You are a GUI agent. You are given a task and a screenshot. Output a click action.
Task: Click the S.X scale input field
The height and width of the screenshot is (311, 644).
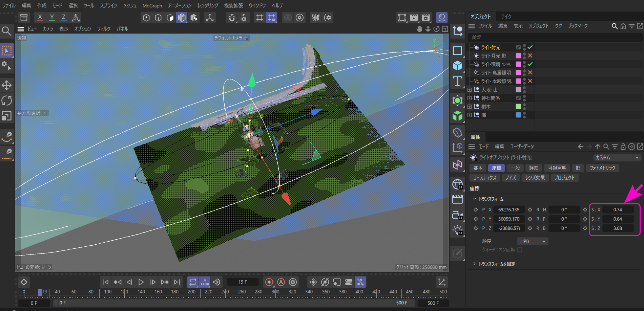click(x=618, y=209)
